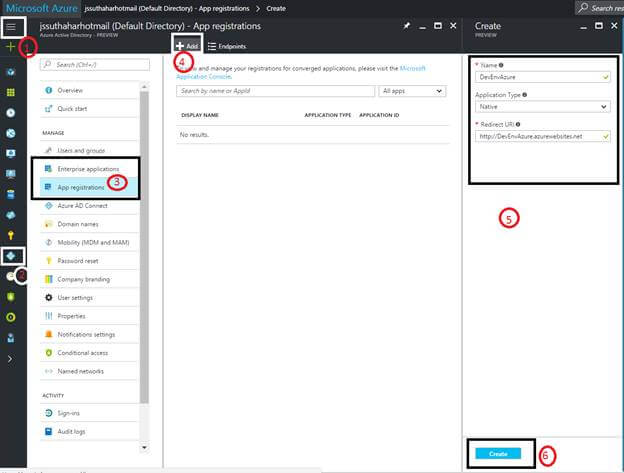Viewport: 624px width, 473px height.
Task: Open Endpoints in the blade toolbar
Action: tap(227, 47)
